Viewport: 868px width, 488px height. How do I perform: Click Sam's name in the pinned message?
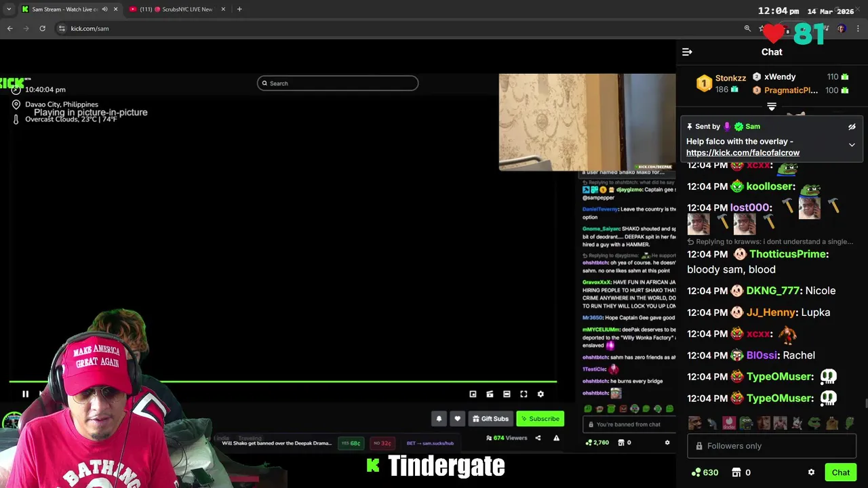coord(753,127)
